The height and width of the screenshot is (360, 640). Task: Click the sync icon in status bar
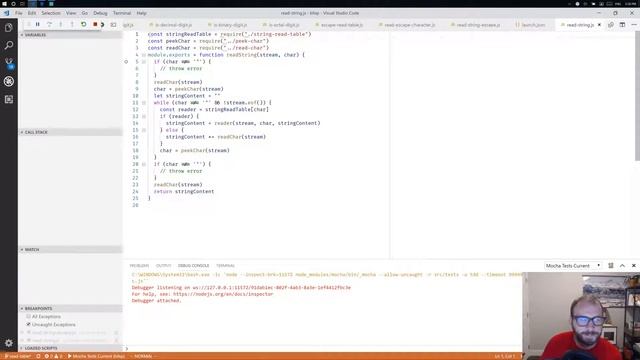click(38, 356)
